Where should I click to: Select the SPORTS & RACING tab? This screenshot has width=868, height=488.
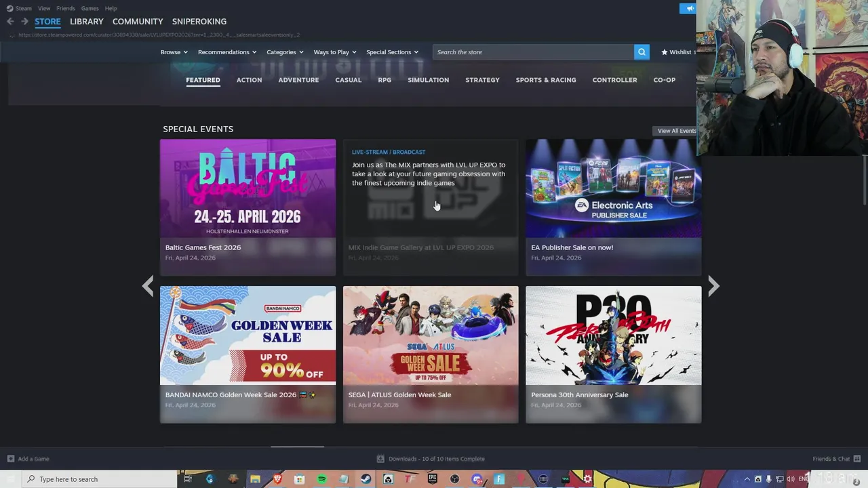click(546, 80)
